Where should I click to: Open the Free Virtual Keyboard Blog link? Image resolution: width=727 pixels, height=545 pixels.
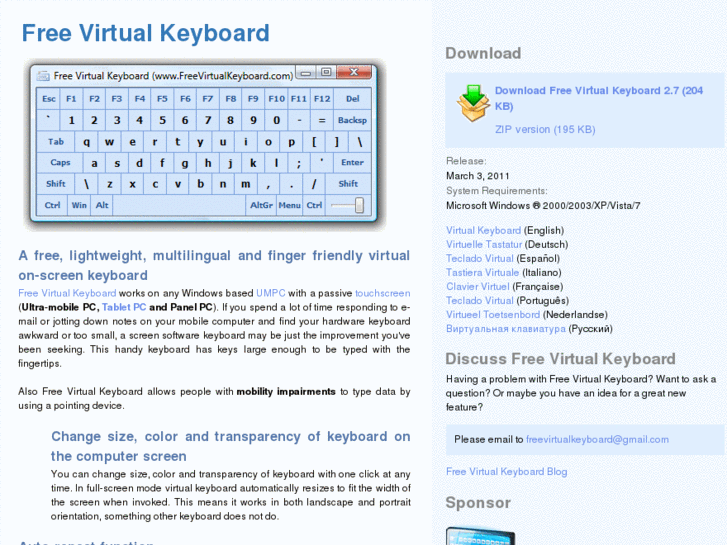tap(506, 472)
